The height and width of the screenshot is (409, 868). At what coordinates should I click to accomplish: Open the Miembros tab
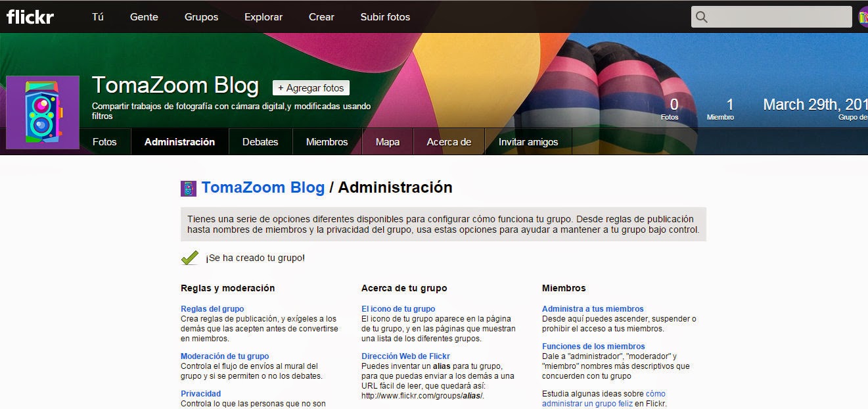[327, 141]
